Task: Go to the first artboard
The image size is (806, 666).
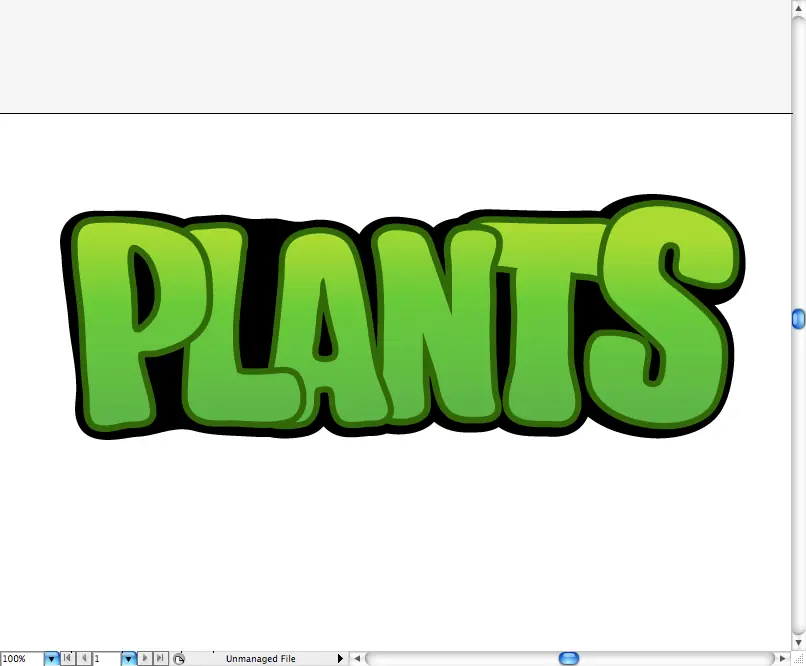Action: [x=67, y=658]
